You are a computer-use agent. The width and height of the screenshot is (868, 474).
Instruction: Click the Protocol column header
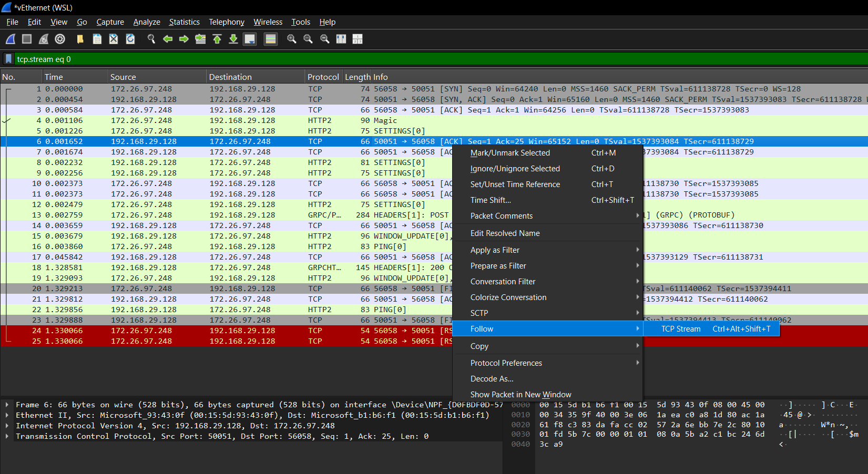(x=323, y=77)
